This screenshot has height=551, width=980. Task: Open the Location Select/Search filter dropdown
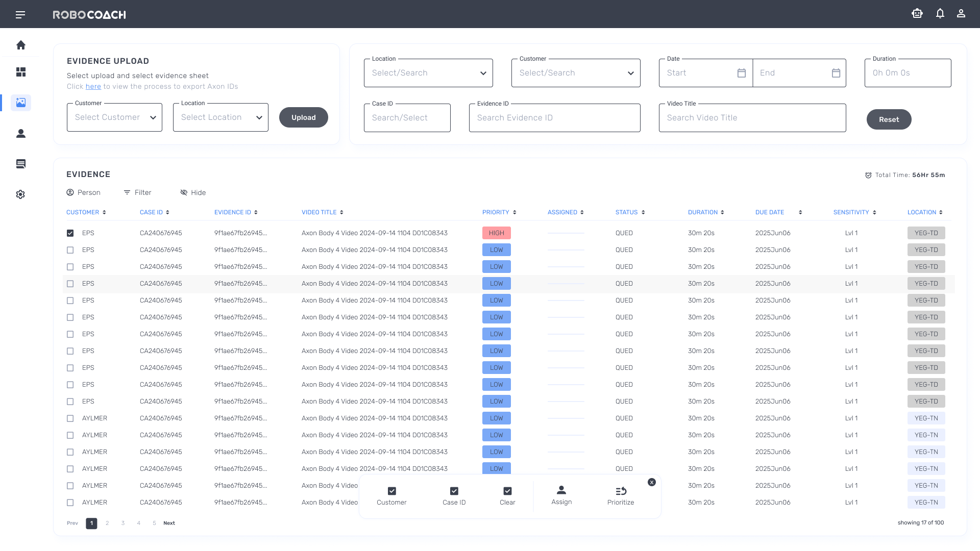coord(428,73)
